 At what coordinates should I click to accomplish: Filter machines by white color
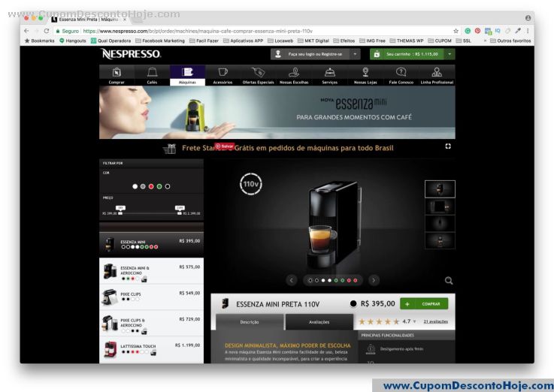(x=135, y=186)
